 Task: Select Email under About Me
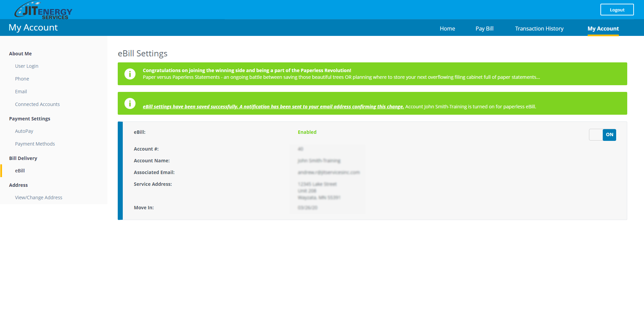(x=21, y=92)
